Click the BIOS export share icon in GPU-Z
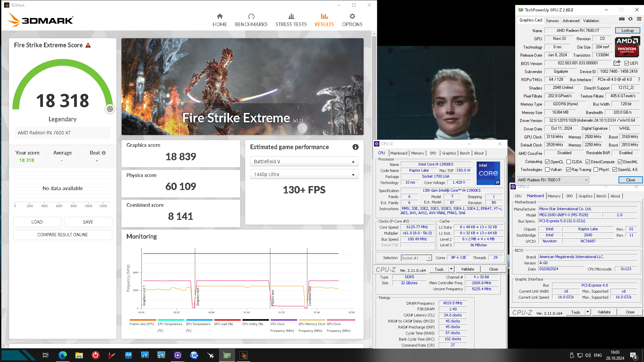This screenshot has height=362, width=644. click(x=617, y=63)
